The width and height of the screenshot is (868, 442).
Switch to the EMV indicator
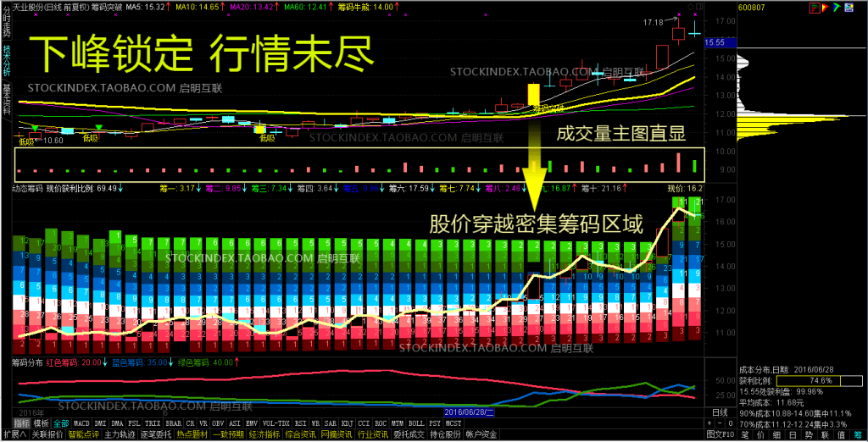point(252,423)
